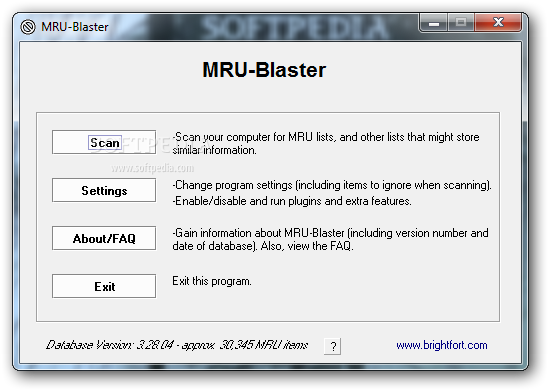Click 'Gain information about MRU-Blaster' description
Viewport: 549px width, 391px height.
point(330,239)
